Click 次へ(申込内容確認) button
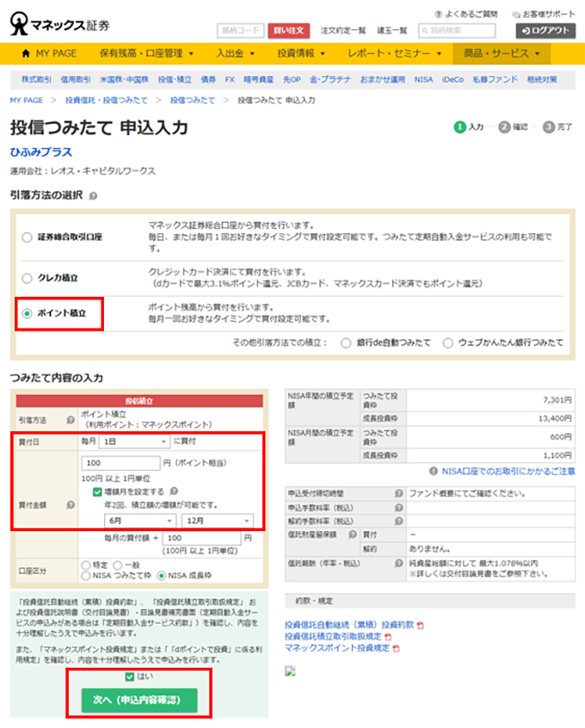Image resolution: width=585 pixels, height=728 pixels. pyautogui.click(x=139, y=700)
